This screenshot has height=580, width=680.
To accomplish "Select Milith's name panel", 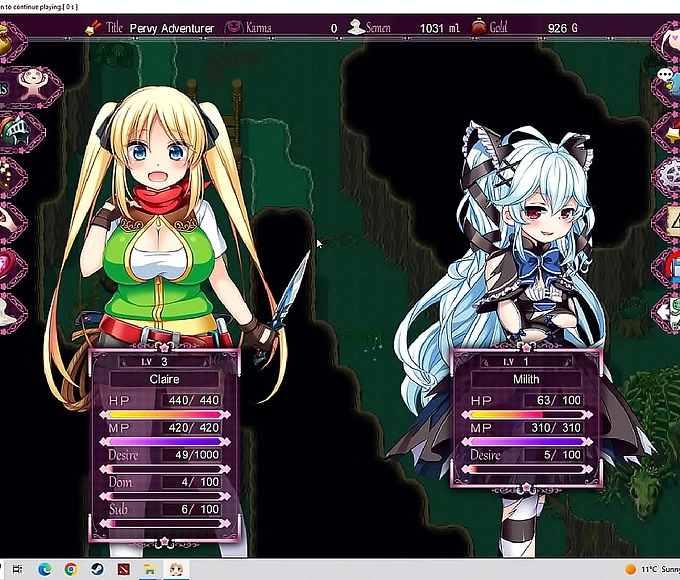I will pyautogui.click(x=526, y=379).
